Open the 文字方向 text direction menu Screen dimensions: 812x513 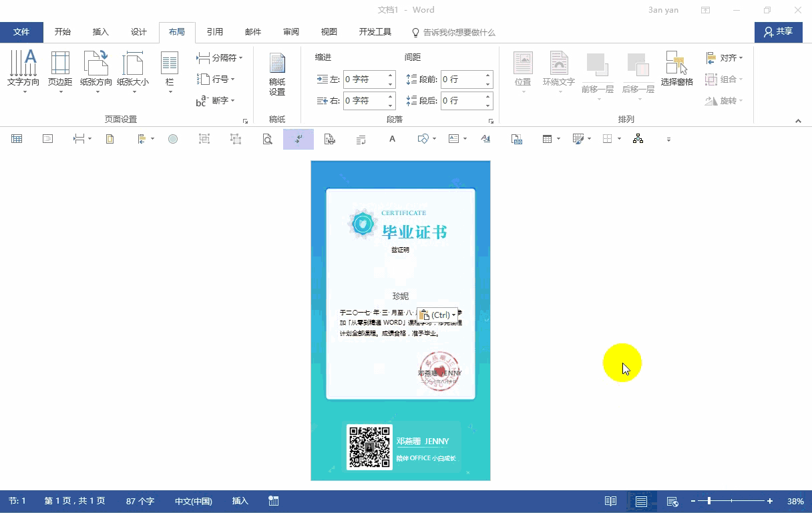tap(23, 71)
